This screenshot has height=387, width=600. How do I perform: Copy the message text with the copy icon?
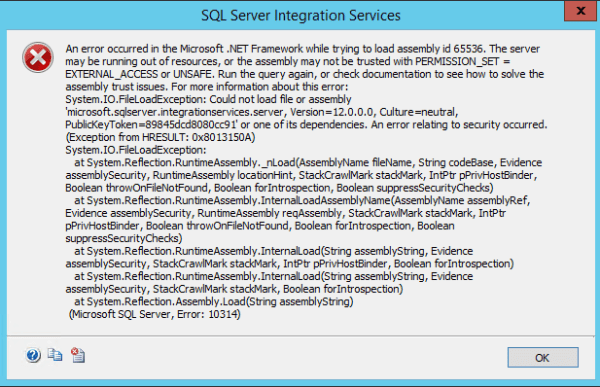coord(55,355)
